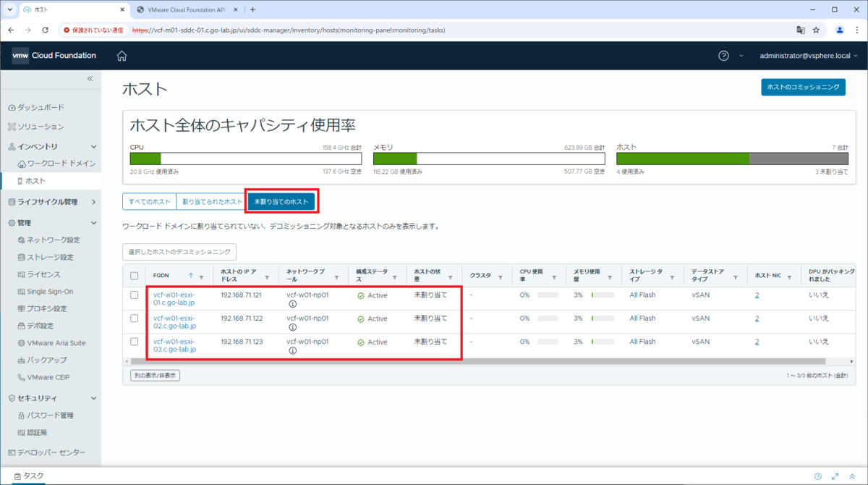The image size is (868, 485).
Task: Open ライセンス in sidebar
Action: click(43, 274)
